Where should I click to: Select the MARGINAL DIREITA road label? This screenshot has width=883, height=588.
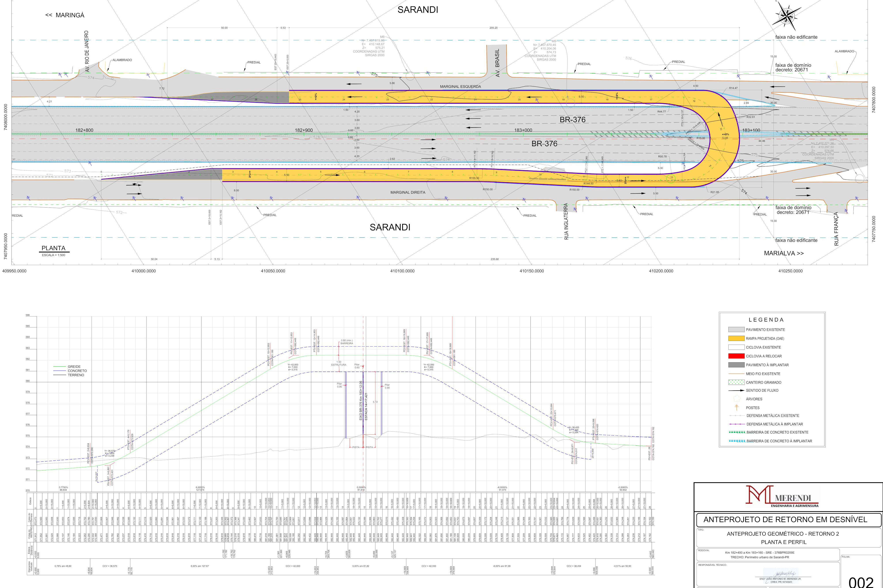tap(408, 192)
